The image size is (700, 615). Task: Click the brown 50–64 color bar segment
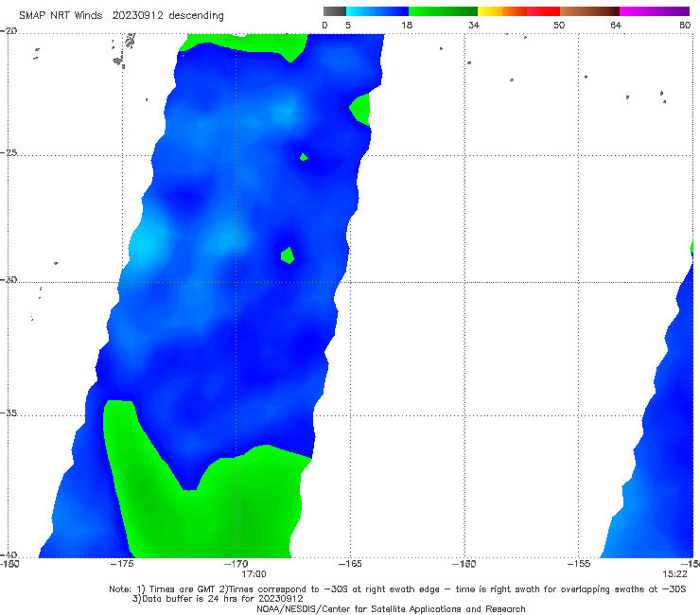pos(589,11)
